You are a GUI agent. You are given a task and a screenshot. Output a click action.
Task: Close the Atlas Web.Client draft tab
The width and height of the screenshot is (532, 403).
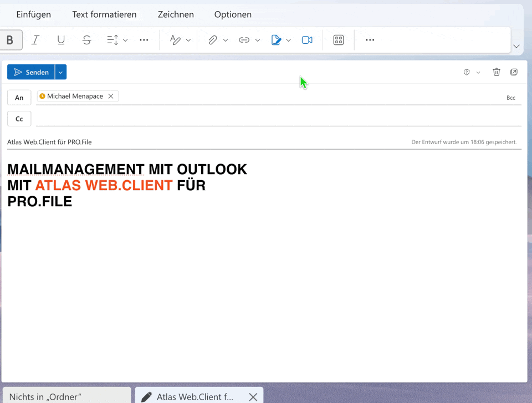(253, 397)
